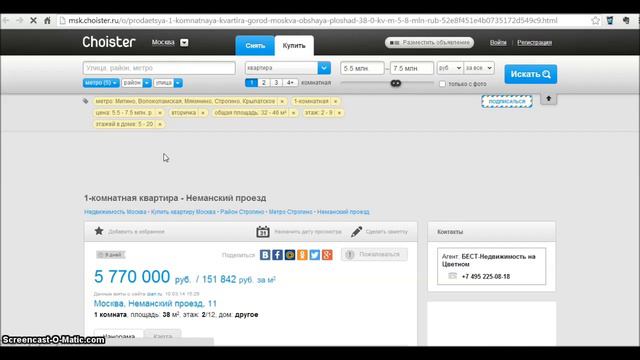Click the price range slider handle
This screenshot has height=360, width=640.
click(396, 83)
